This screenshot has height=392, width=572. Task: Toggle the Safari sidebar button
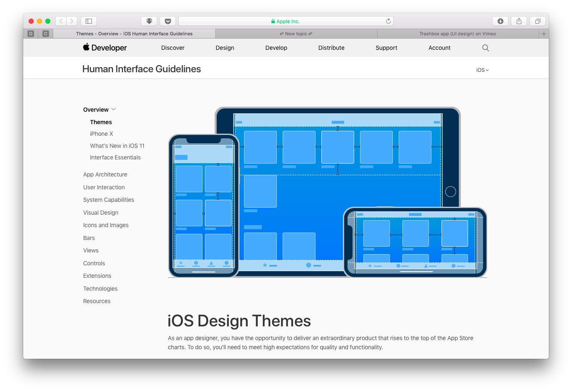[x=89, y=21]
